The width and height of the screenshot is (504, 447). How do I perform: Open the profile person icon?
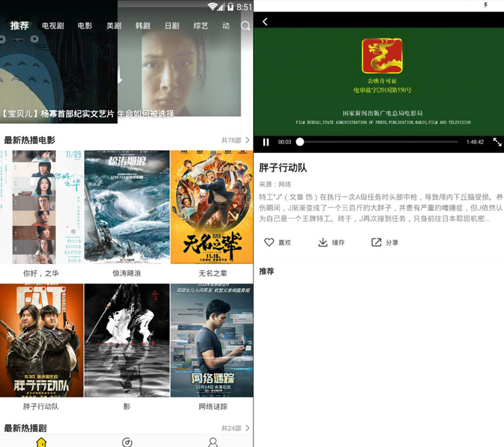click(212, 442)
